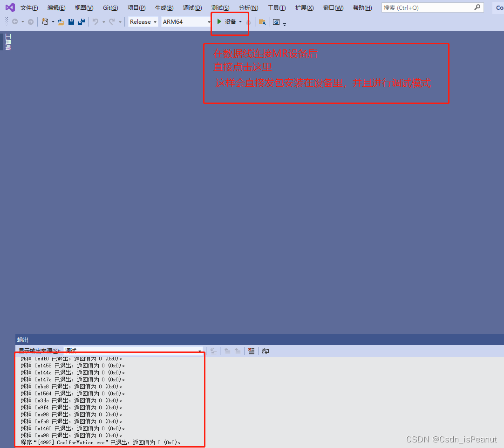504x448 pixels.
Task: Open the 窗口(W) menu
Action: (x=333, y=8)
